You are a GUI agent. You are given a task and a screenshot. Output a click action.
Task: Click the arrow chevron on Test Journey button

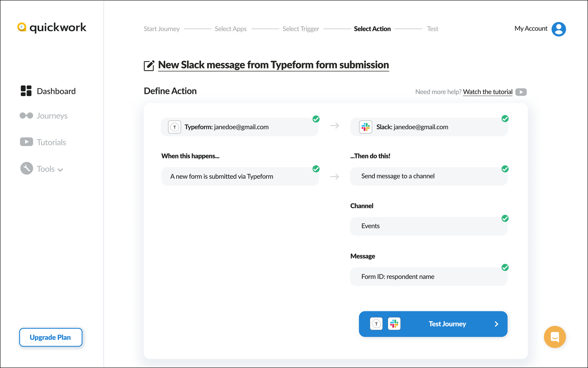[496, 324]
